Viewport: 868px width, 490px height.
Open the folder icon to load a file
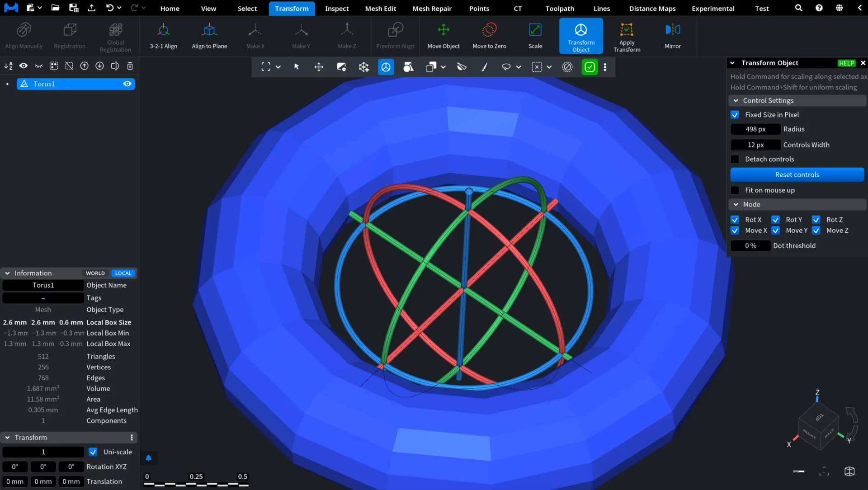(x=55, y=8)
